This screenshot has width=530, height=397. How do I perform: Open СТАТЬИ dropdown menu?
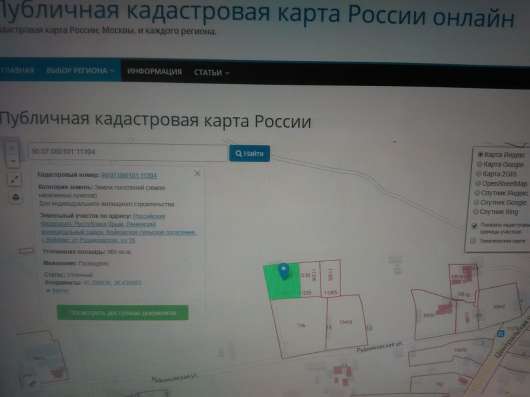pyautogui.click(x=211, y=73)
